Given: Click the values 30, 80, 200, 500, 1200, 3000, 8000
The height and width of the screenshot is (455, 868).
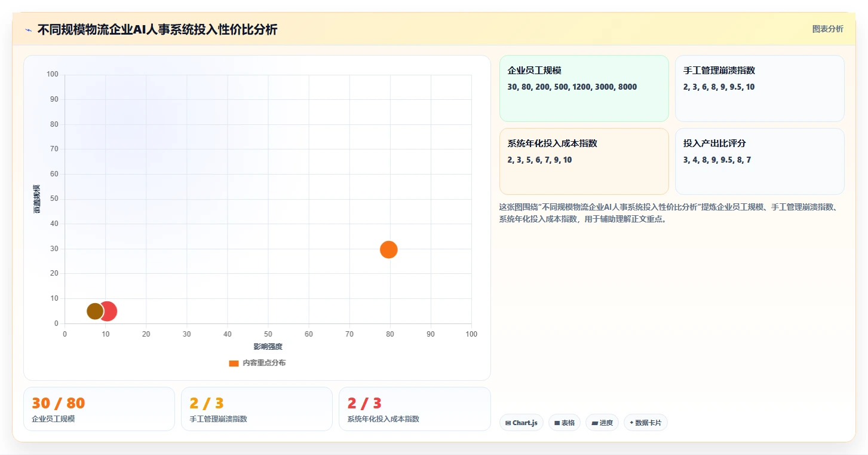Looking at the screenshot, I should click(572, 87).
